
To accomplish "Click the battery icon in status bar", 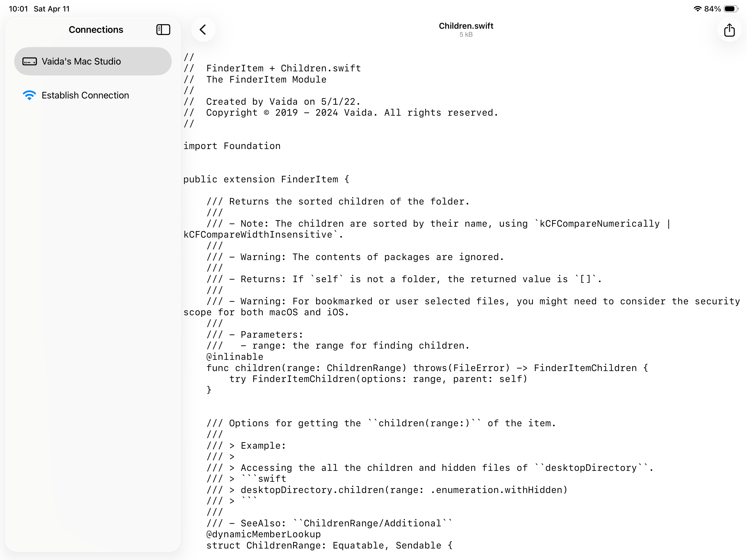I will (x=731, y=9).
